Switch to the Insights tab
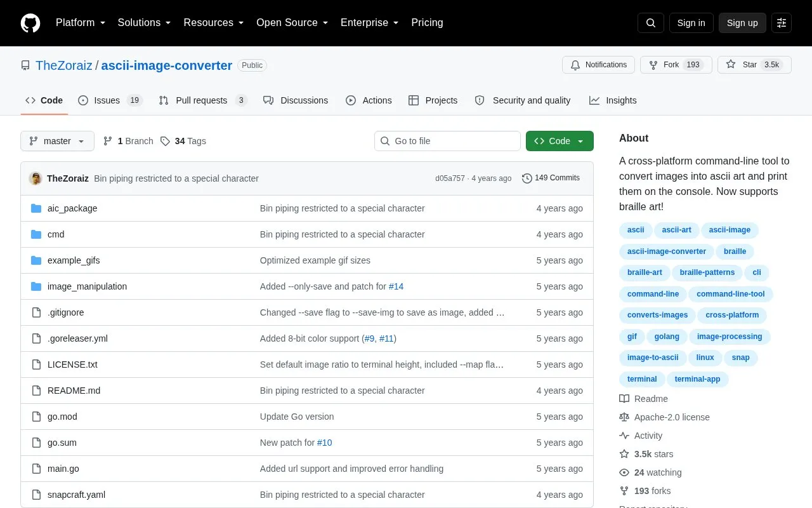812x508 pixels. [x=613, y=100]
